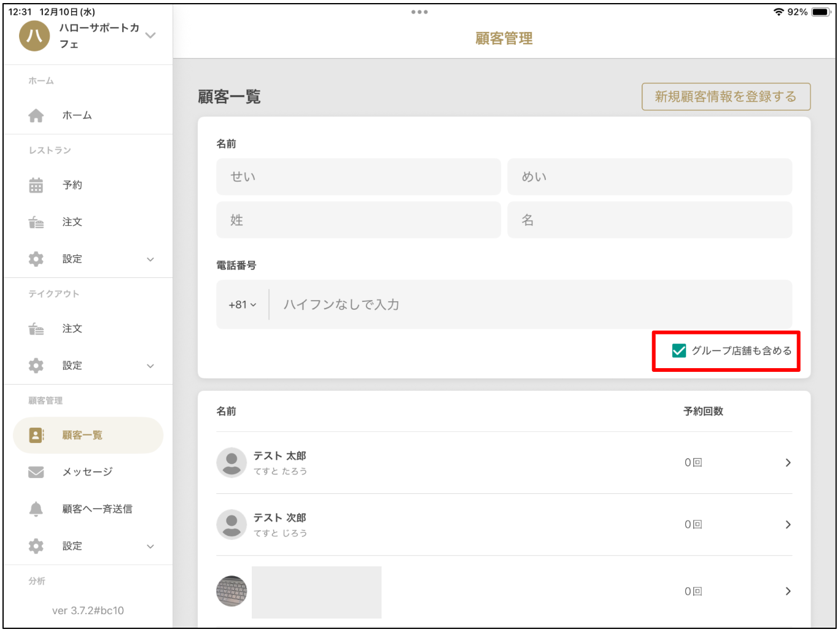
Task: Click the 新規顧客情報を登録する button
Action: click(726, 96)
